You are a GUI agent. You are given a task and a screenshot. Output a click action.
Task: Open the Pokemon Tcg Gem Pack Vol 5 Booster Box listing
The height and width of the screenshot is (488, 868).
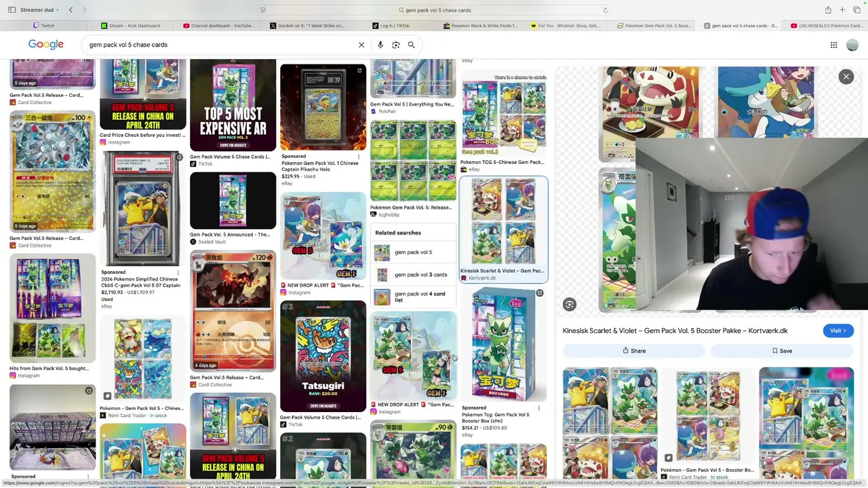[x=496, y=418]
